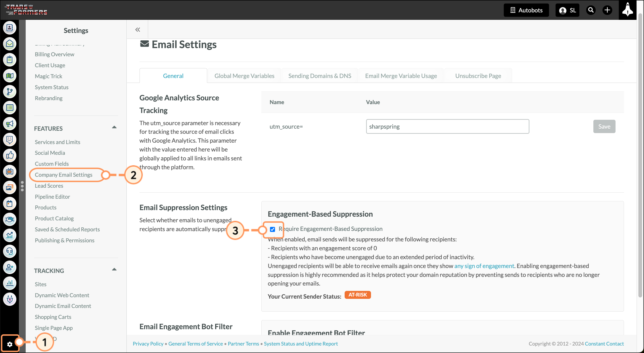Click the three-dot panel resize handle
644x353 pixels.
pyautogui.click(x=22, y=186)
